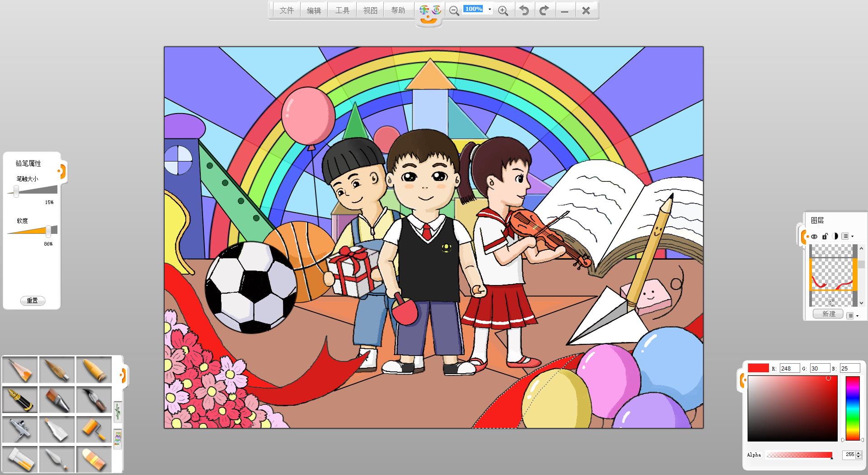This screenshot has height=475, width=868.
Task: Select the fountain pen nib tool
Action: coord(20,399)
